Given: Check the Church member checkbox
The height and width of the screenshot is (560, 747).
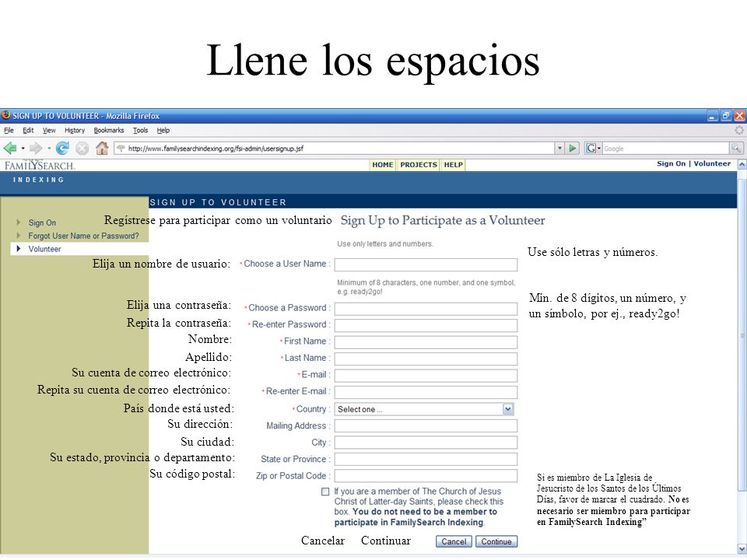Looking at the screenshot, I should pos(325,492).
